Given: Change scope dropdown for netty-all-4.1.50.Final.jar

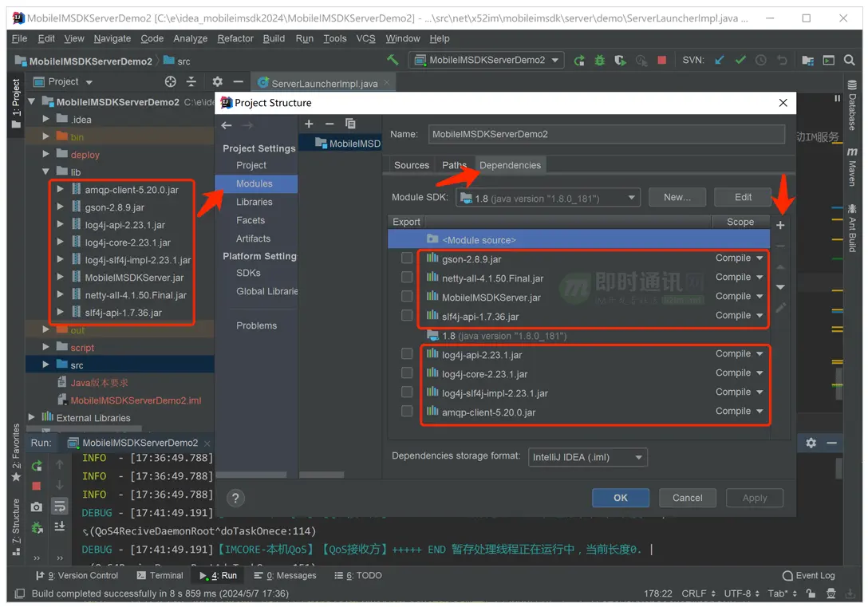Looking at the screenshot, I should (x=740, y=278).
